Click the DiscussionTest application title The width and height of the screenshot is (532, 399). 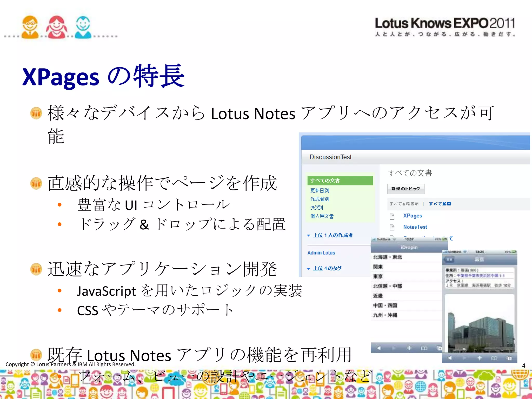330,157
